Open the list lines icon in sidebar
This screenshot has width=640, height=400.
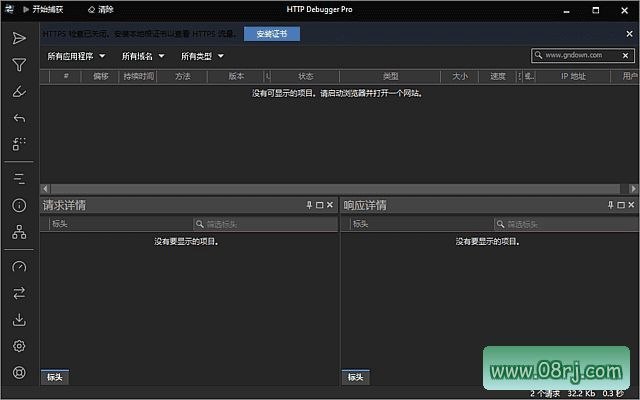click(19, 179)
